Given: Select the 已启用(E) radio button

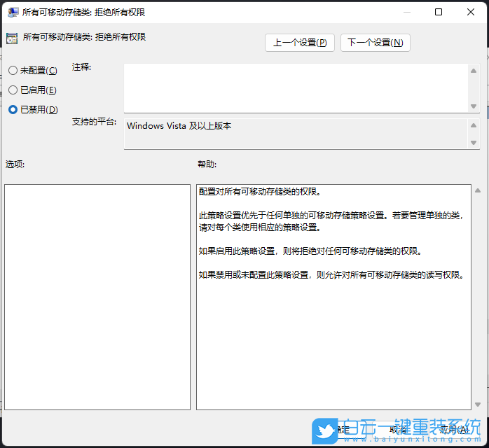Looking at the screenshot, I should tap(32, 90).
